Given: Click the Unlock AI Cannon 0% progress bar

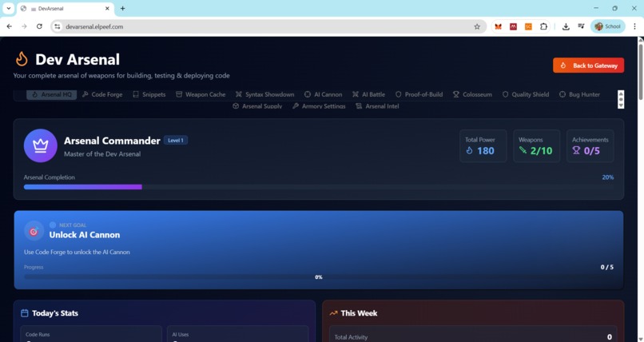Looking at the screenshot, I should point(319,277).
